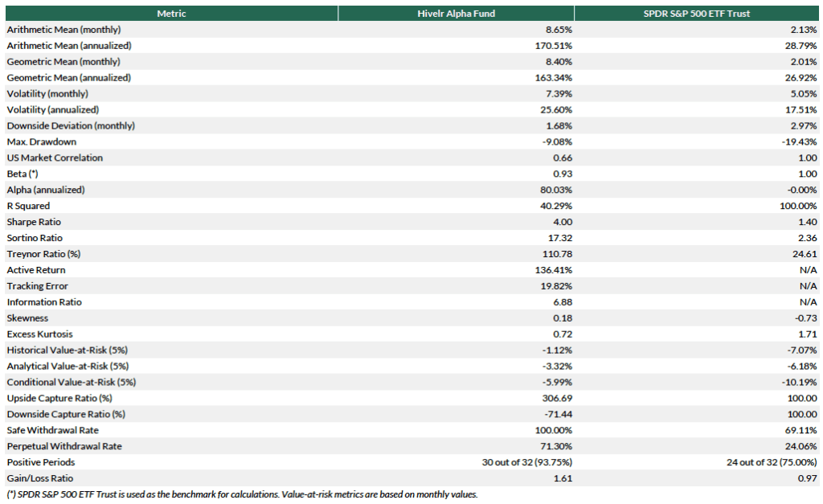Select the Alpha (annualized) row label
The height and width of the screenshot is (504, 823).
tap(46, 190)
